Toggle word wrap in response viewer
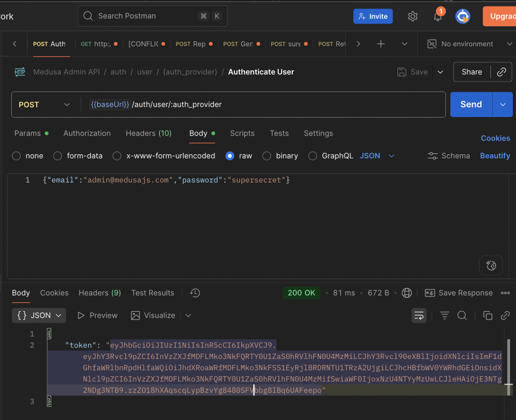Image resolution: width=516 pixels, height=420 pixels. (x=419, y=315)
